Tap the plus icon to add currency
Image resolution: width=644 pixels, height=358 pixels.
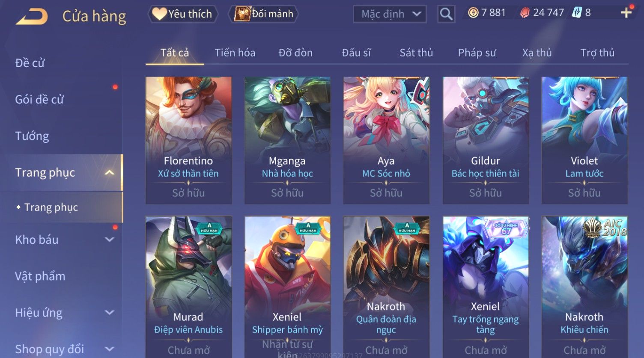pyautogui.click(x=626, y=13)
